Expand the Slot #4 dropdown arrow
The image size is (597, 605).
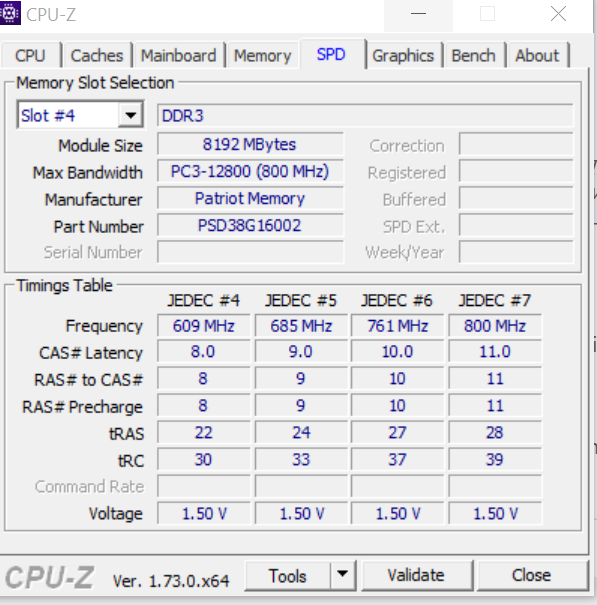130,115
